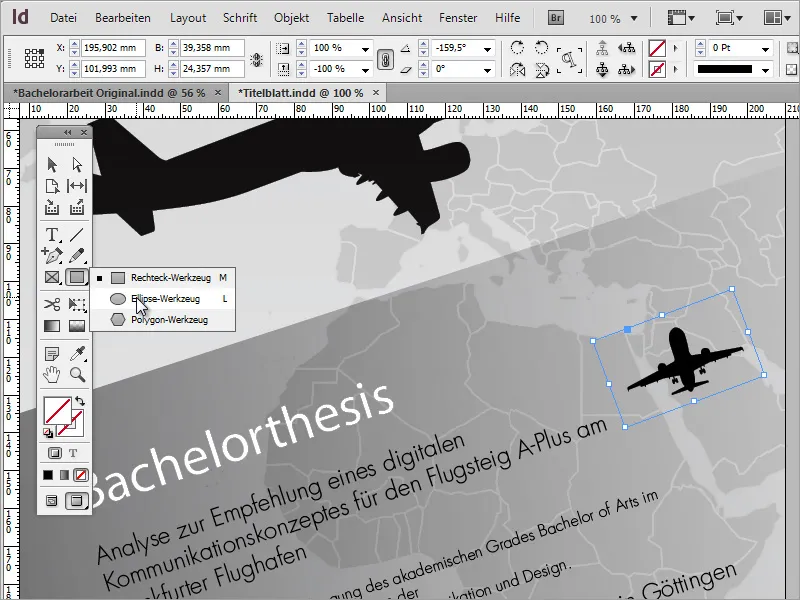Select the Gap tool
Viewport: 800px width, 600px height.
(77, 186)
